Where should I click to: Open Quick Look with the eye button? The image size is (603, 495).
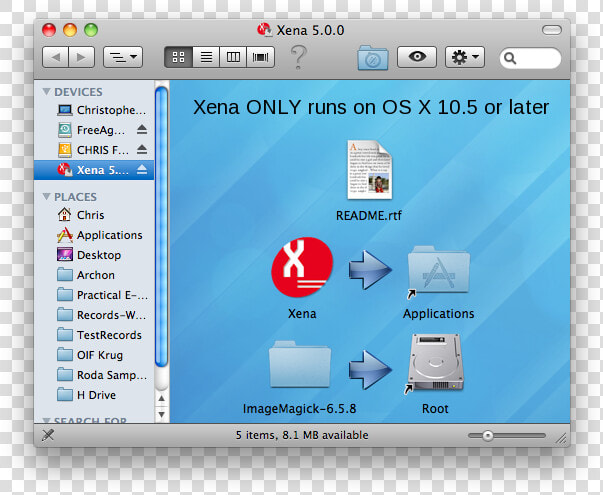click(417, 57)
